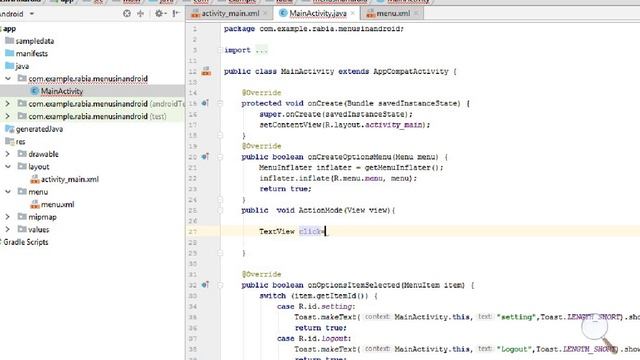Viewport: 640px width, 360px height.
Task: Click MainActivity class icon in the tree
Action: (35, 91)
